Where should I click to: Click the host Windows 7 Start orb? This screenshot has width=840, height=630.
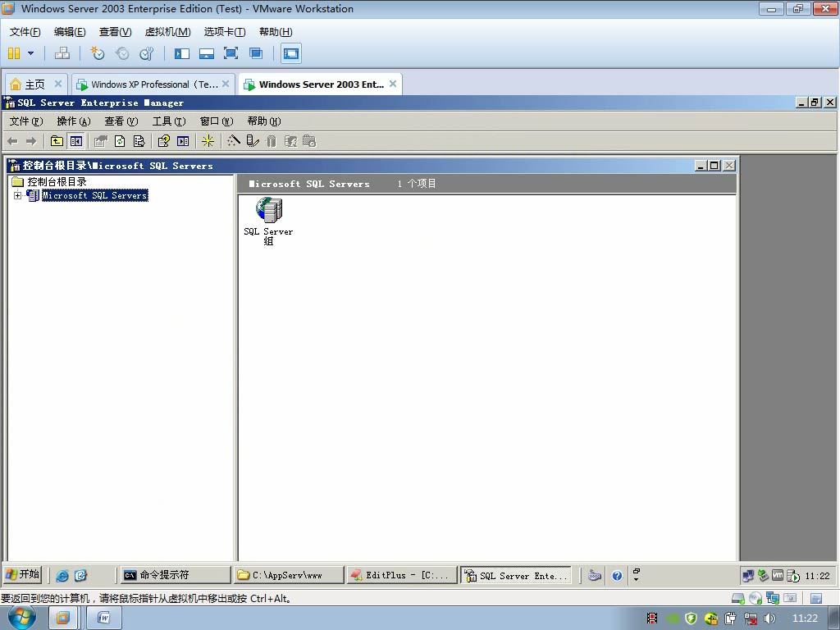pyautogui.click(x=22, y=618)
